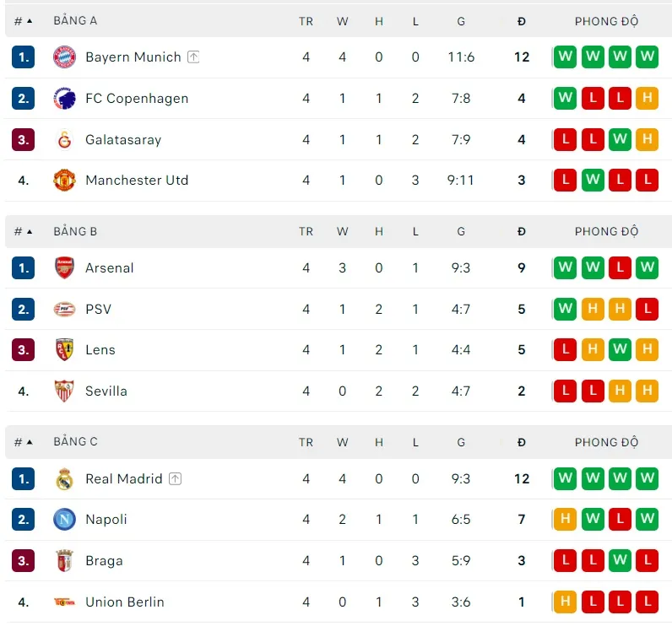Screen dimensions: 672x626
Task: Click Arsenal's red L form badge
Action: click(x=620, y=268)
